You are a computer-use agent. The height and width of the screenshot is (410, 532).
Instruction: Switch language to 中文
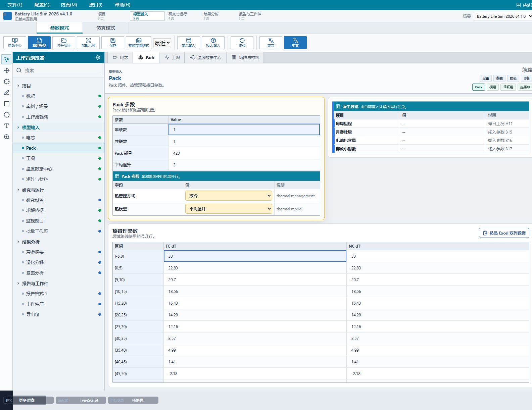[295, 43]
